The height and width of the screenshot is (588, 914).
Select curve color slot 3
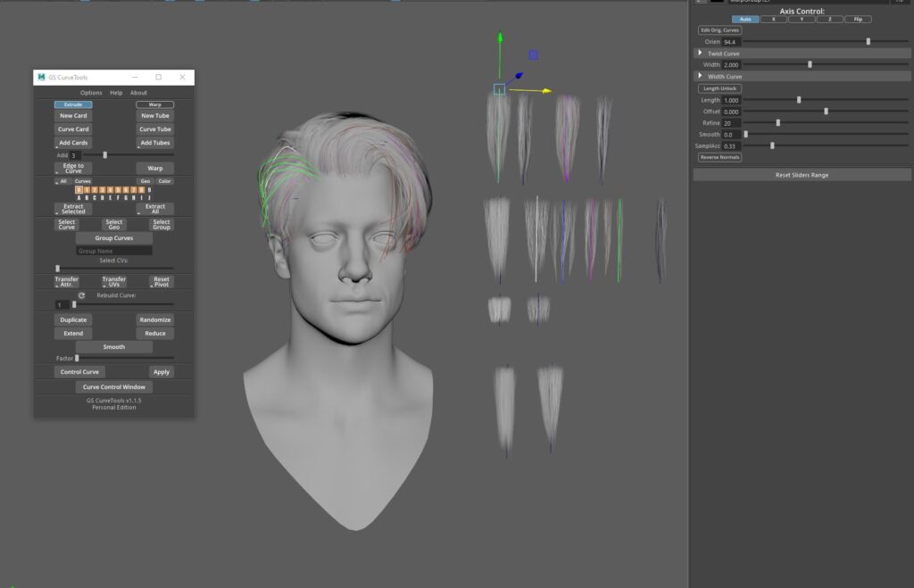(x=102, y=190)
